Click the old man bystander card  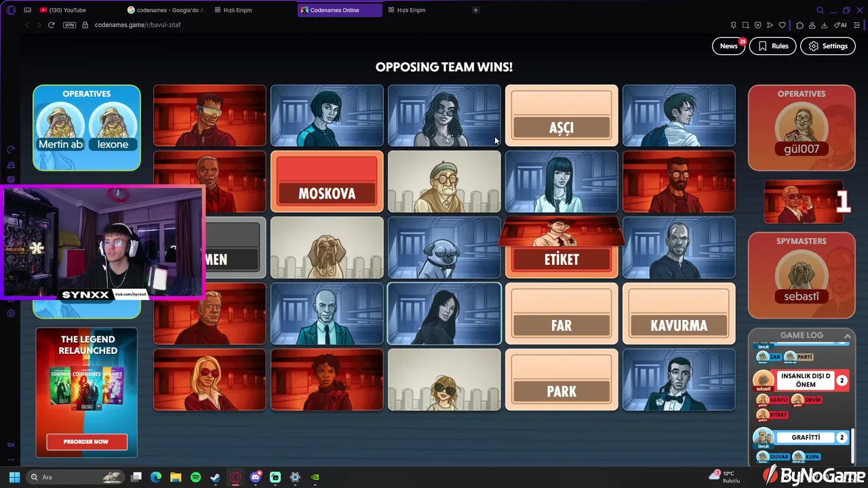pyautogui.click(x=444, y=181)
